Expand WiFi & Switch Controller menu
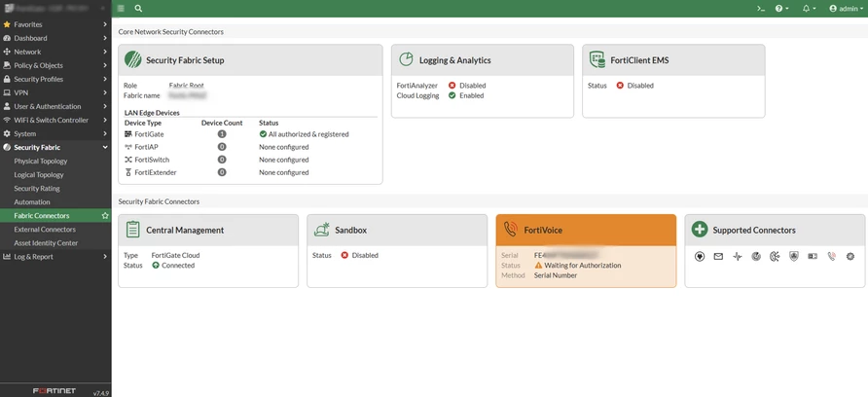This screenshot has width=868, height=397. (55, 120)
